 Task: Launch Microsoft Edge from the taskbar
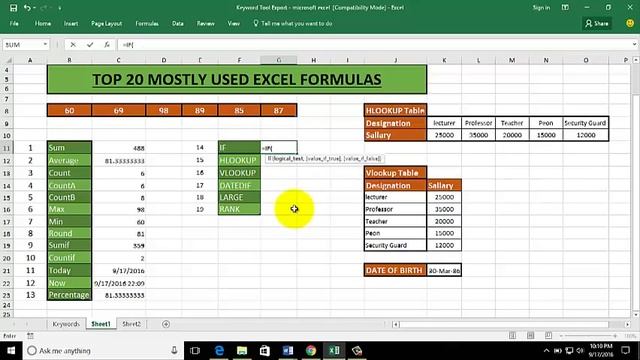pyautogui.click(x=219, y=351)
